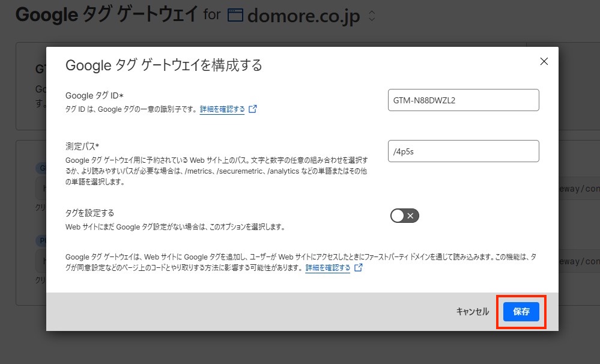Open domain switcher arrows next to domore.co.jp

[x=372, y=16]
